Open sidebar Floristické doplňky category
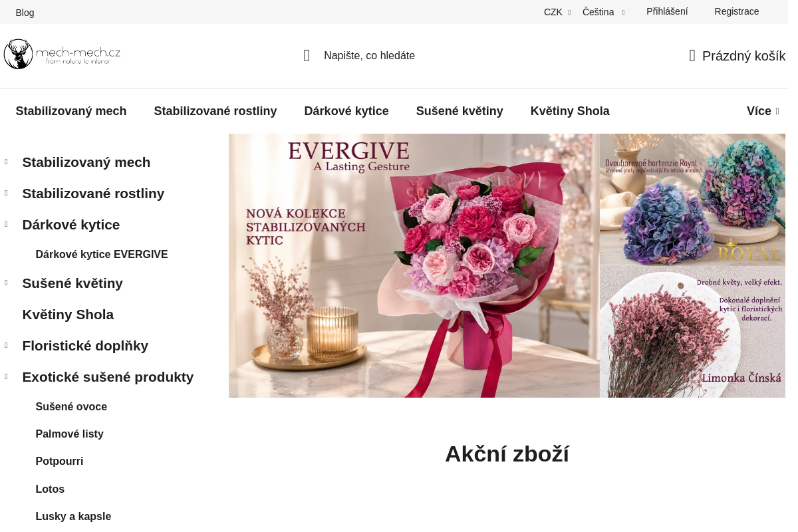Viewport: 798px width, 532px height. 85,346
